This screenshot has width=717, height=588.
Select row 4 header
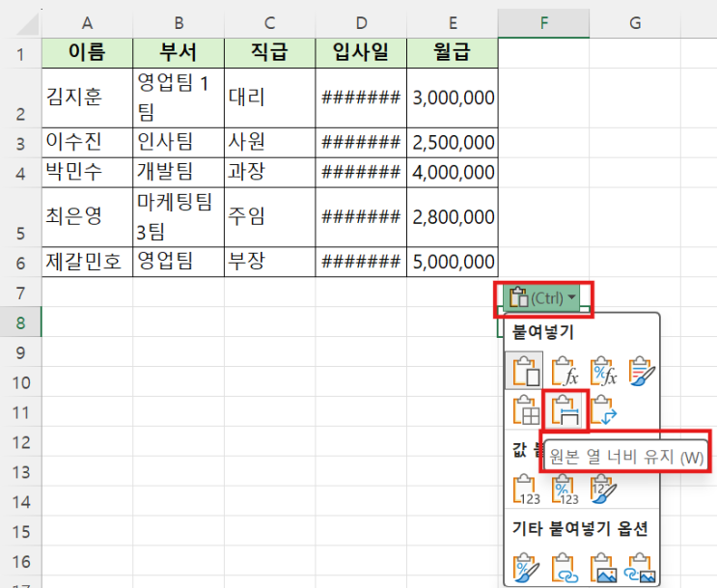click(20, 173)
